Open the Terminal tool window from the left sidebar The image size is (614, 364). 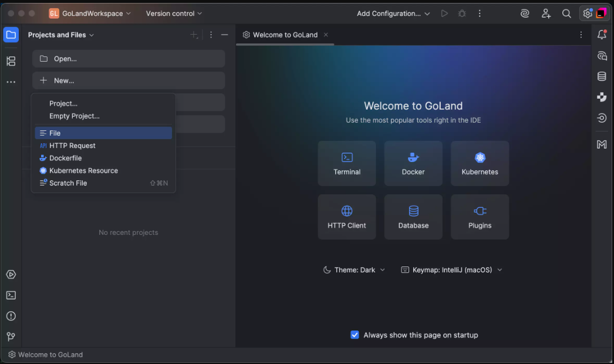tap(11, 295)
